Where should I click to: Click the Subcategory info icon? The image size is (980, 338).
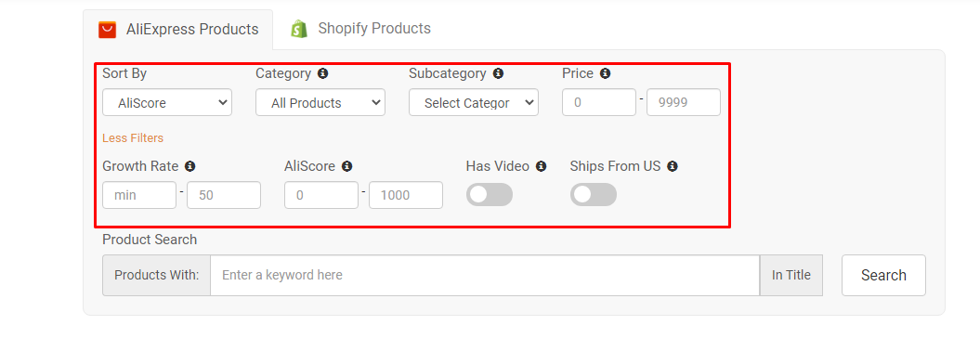coord(498,73)
